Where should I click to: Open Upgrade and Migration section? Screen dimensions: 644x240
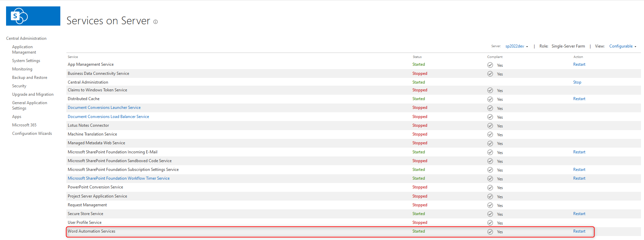tap(33, 94)
